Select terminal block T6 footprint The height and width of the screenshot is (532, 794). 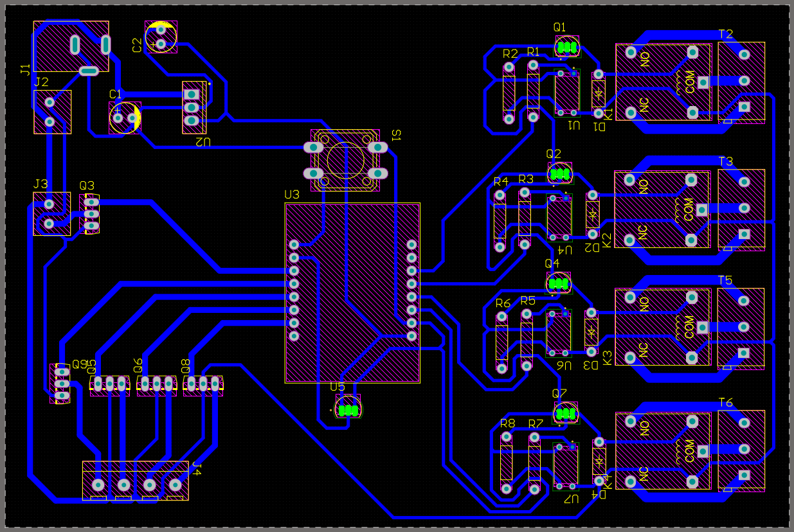tap(742, 451)
